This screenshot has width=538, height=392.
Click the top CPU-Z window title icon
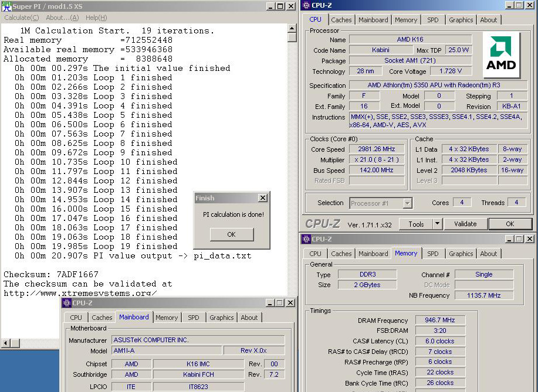click(x=306, y=5)
